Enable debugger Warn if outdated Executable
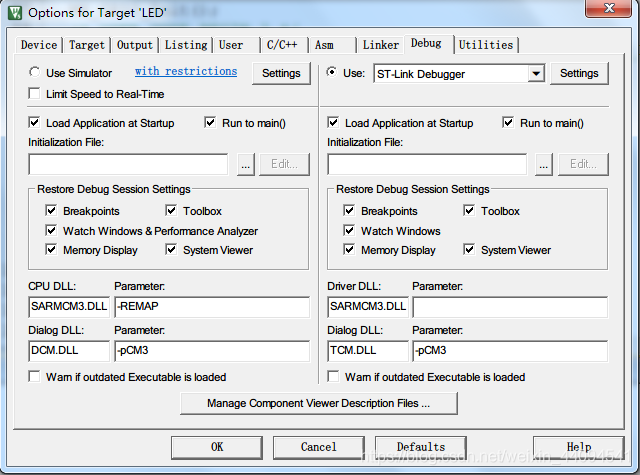Image resolution: width=640 pixels, height=475 pixels. [333, 376]
